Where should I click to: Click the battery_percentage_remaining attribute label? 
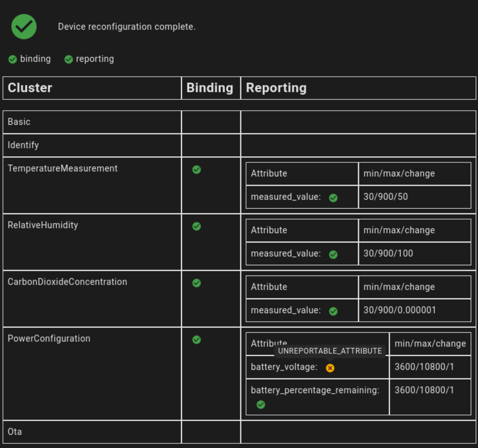(x=315, y=390)
